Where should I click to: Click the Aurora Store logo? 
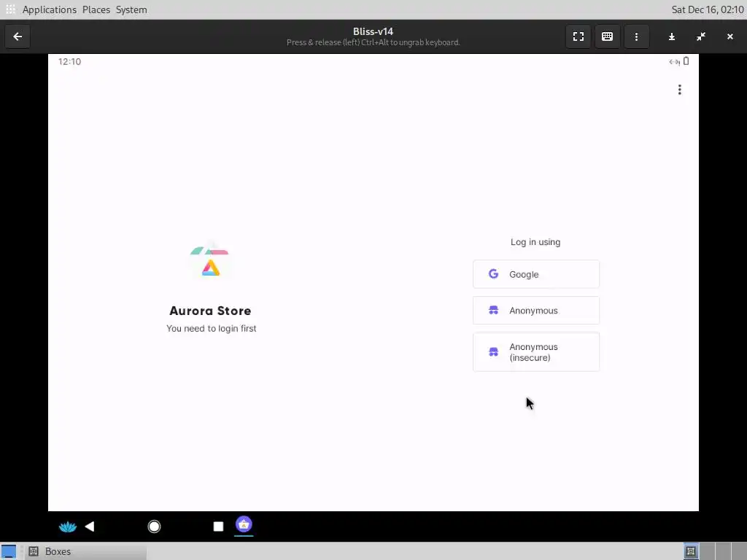click(x=210, y=261)
